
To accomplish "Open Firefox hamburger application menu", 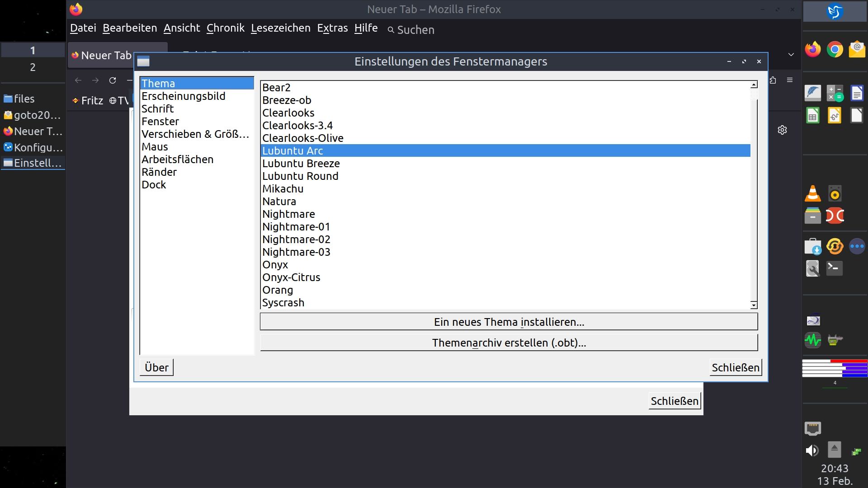I will click(790, 80).
